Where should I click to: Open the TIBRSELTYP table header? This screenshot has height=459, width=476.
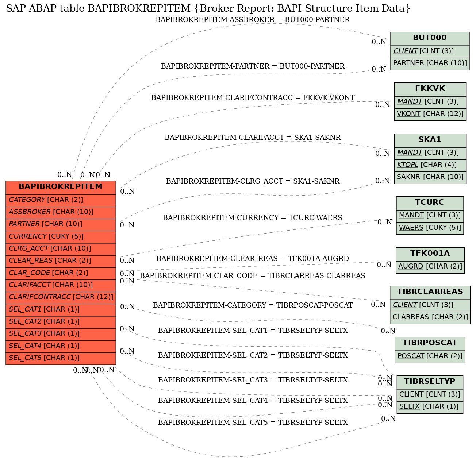tap(430, 382)
